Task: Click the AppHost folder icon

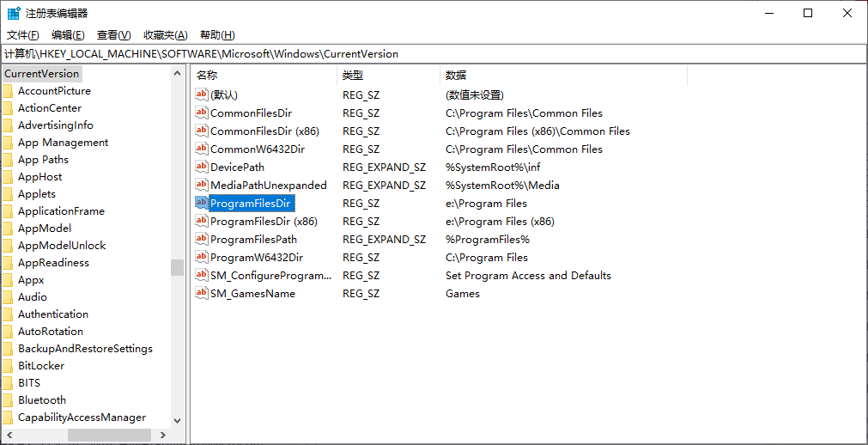Action: coord(7,177)
